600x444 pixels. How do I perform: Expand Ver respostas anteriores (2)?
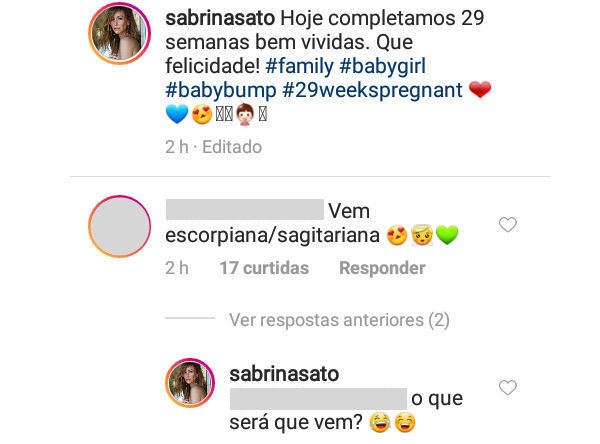(339, 320)
